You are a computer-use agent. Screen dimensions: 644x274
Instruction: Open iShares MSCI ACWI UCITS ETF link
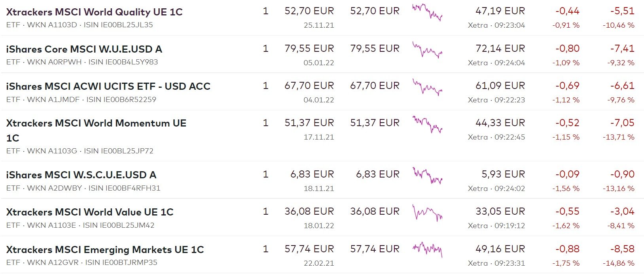click(108, 86)
